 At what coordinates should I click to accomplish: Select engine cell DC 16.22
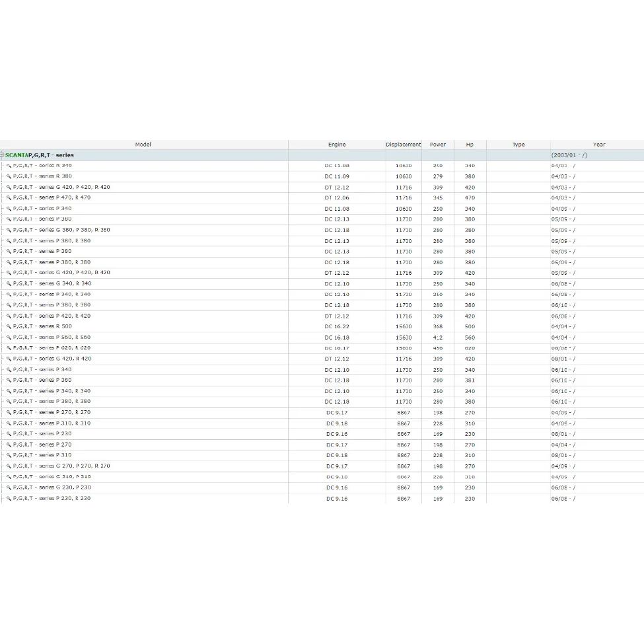[x=337, y=326]
